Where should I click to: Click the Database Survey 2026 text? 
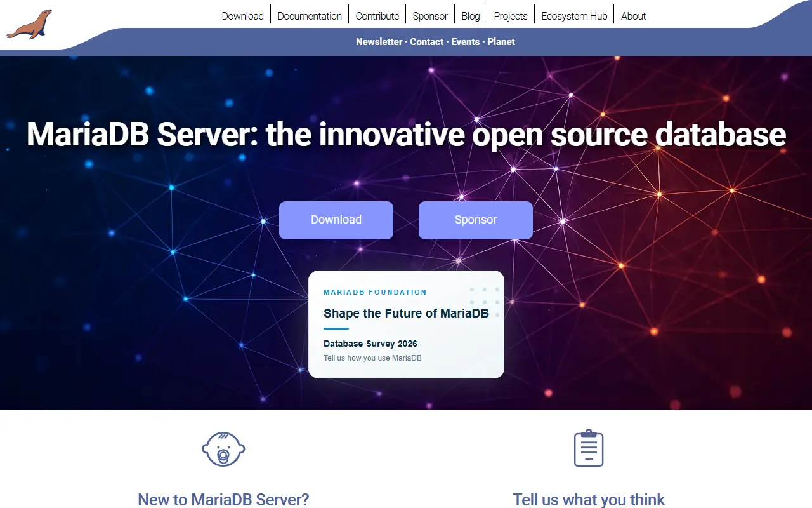(370, 344)
